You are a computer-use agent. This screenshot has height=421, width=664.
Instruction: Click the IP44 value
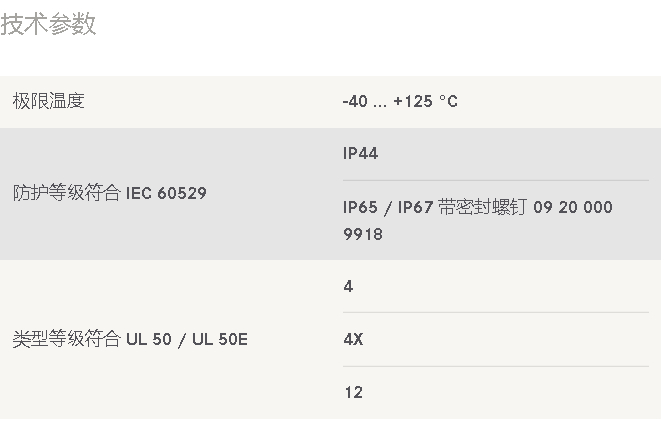coord(360,153)
